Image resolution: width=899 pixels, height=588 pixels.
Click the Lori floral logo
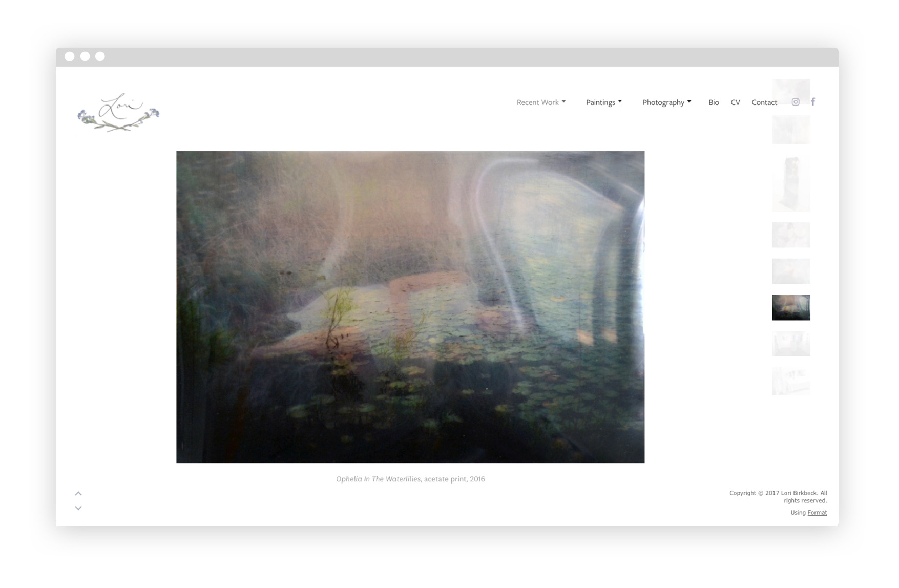[x=118, y=110]
